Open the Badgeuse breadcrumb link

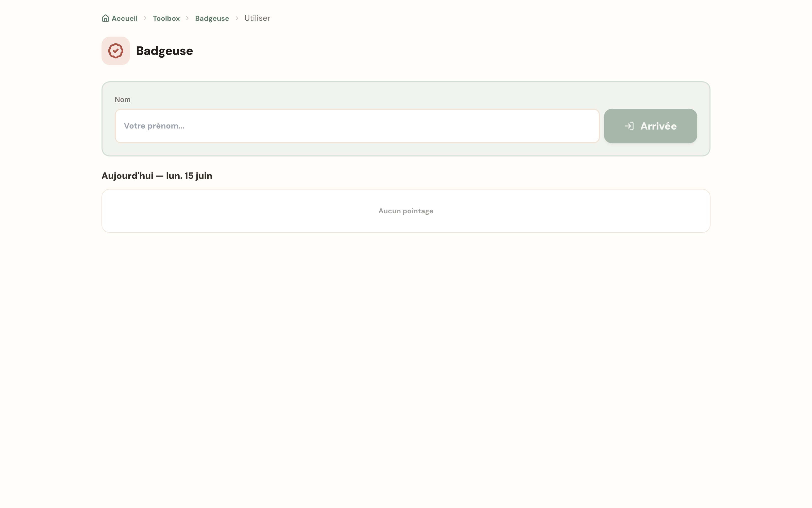click(212, 18)
